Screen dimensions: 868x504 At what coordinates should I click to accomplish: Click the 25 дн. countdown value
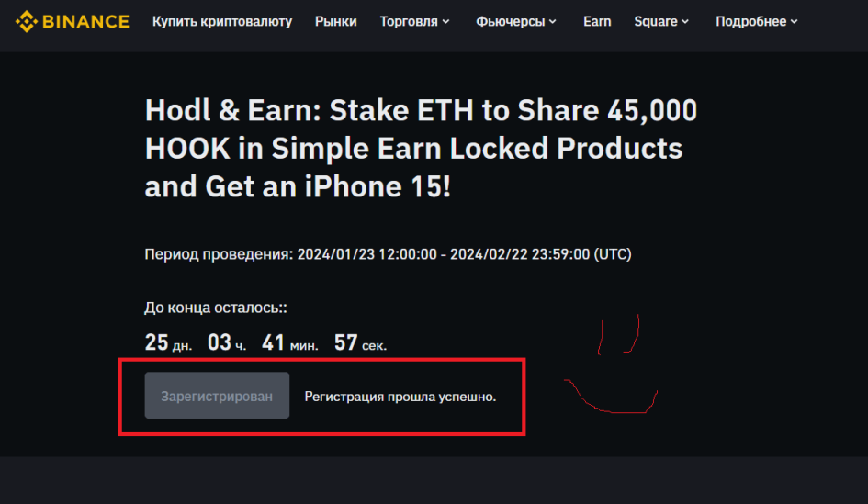coord(168,343)
